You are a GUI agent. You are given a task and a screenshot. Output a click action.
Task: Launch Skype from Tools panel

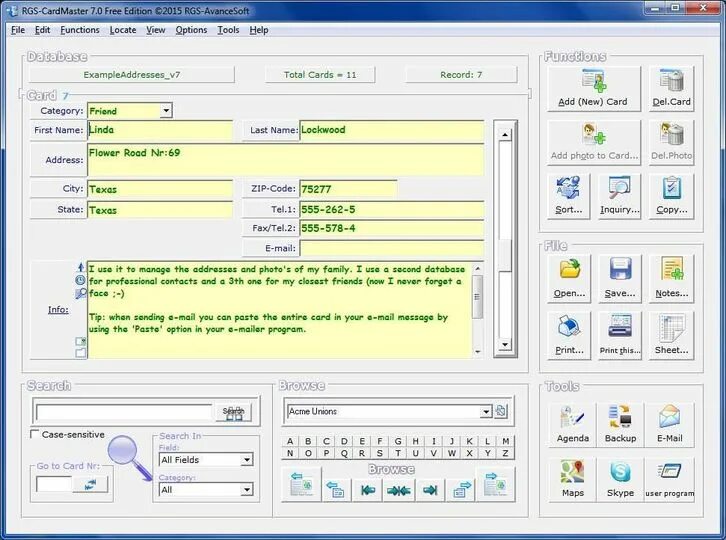coord(620,479)
